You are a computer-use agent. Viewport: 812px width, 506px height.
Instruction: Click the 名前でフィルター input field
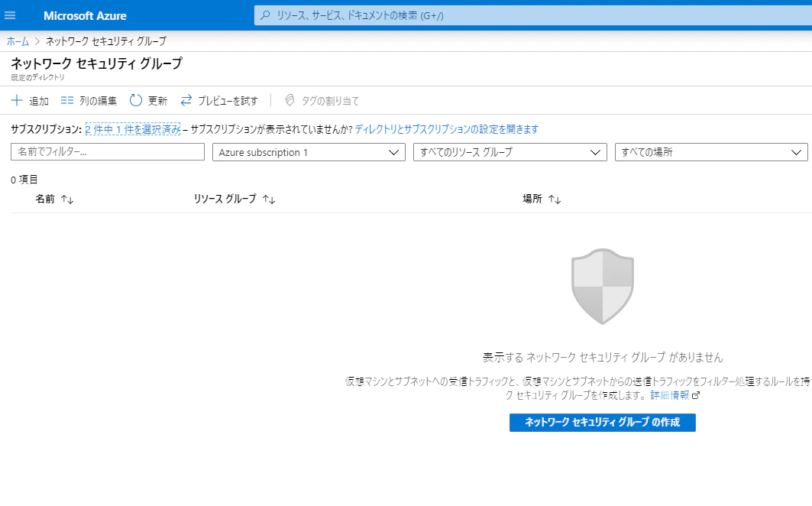click(x=108, y=152)
